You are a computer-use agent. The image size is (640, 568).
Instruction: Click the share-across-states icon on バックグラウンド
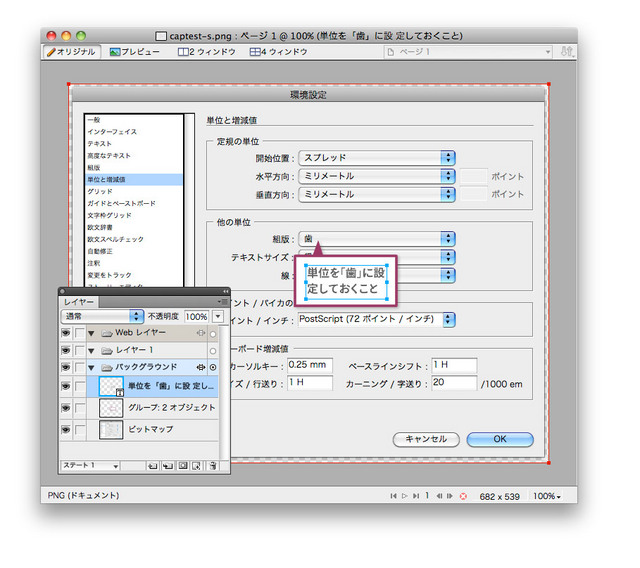pos(201,367)
